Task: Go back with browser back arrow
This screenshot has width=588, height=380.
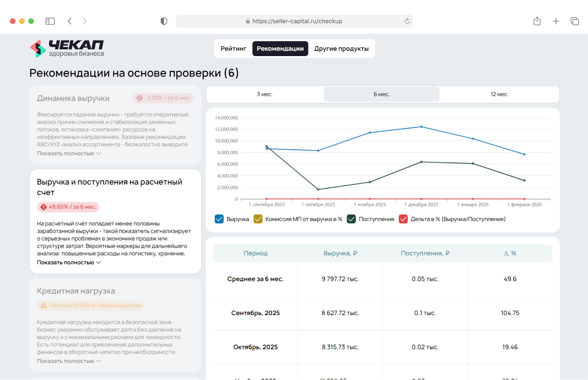Action: [x=70, y=21]
